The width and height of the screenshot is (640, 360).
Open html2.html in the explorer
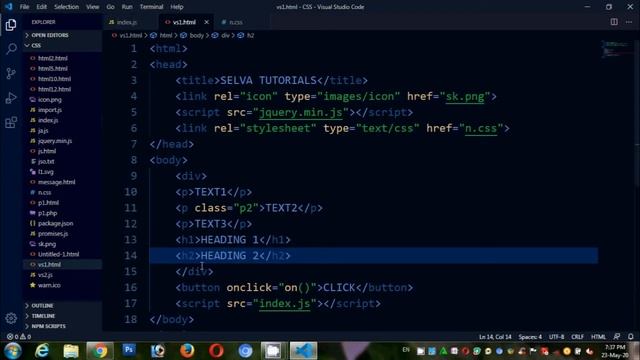[53, 58]
